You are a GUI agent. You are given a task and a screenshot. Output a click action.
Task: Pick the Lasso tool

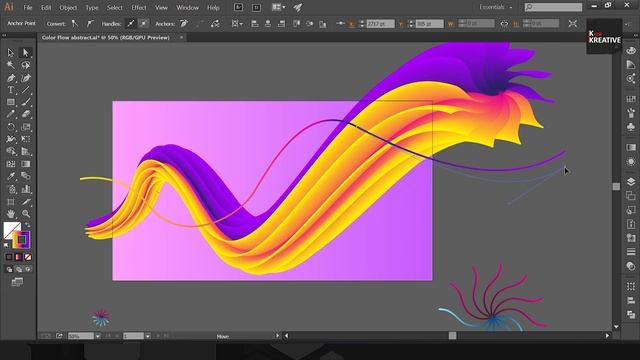pos(26,65)
